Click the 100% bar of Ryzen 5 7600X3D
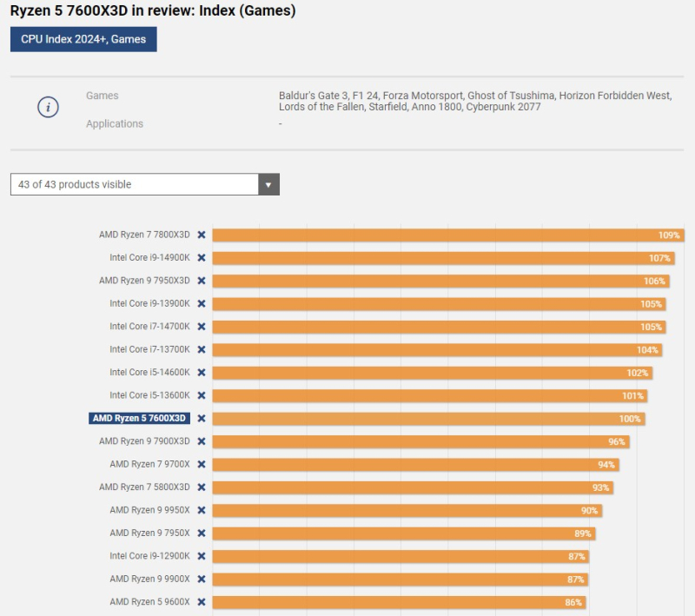The height and width of the screenshot is (616, 695). (428, 419)
